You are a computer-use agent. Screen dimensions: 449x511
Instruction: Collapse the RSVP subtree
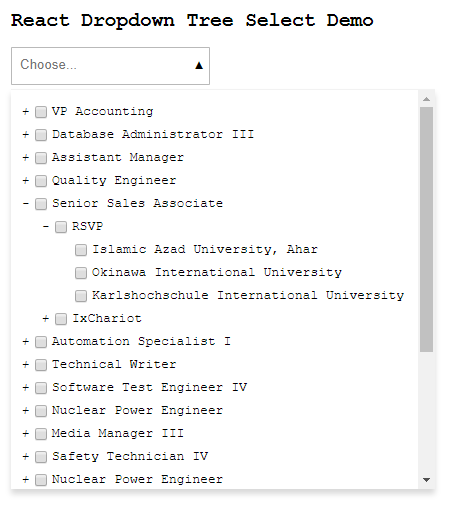tap(46, 227)
